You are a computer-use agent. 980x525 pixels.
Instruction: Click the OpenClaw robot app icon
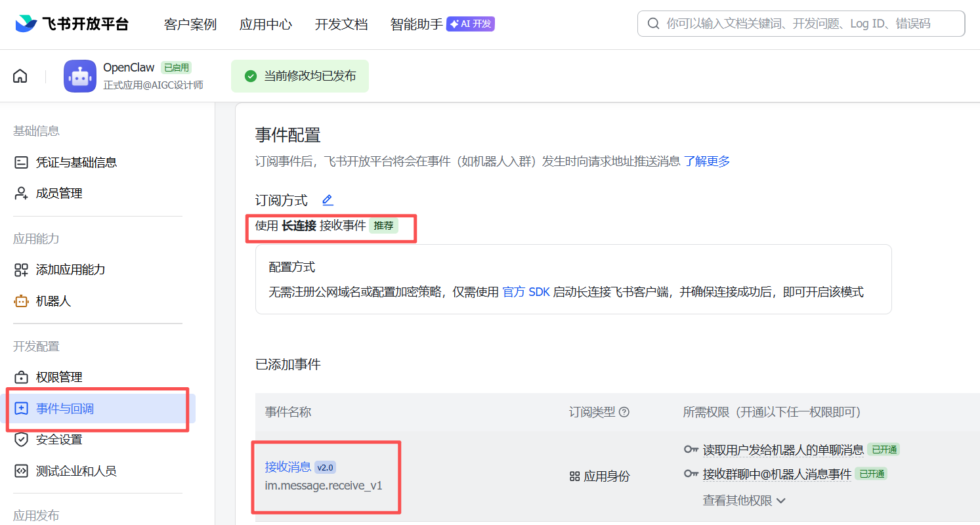(x=80, y=76)
